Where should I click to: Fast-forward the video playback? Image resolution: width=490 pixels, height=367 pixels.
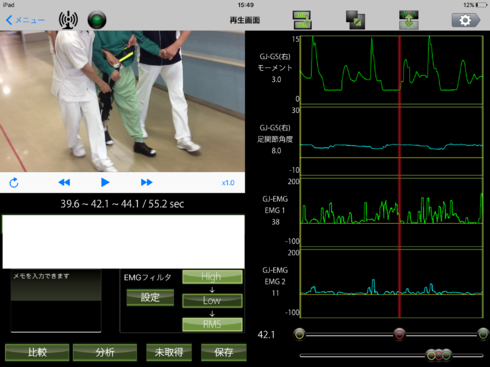click(x=146, y=182)
